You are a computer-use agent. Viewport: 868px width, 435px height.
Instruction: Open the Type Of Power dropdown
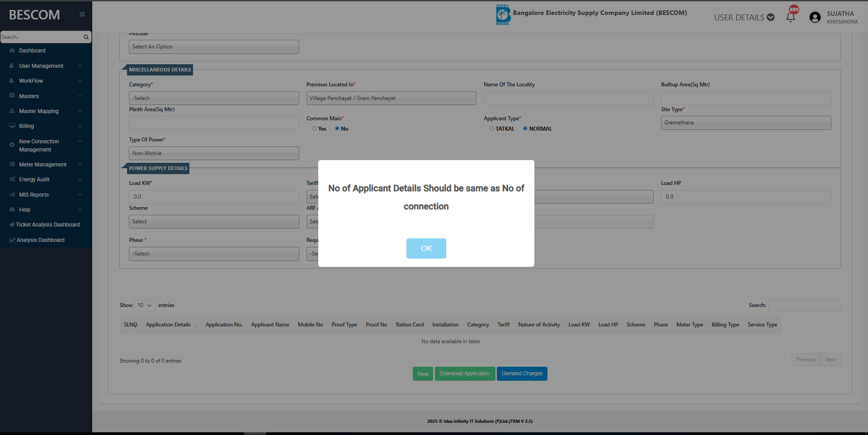(214, 153)
